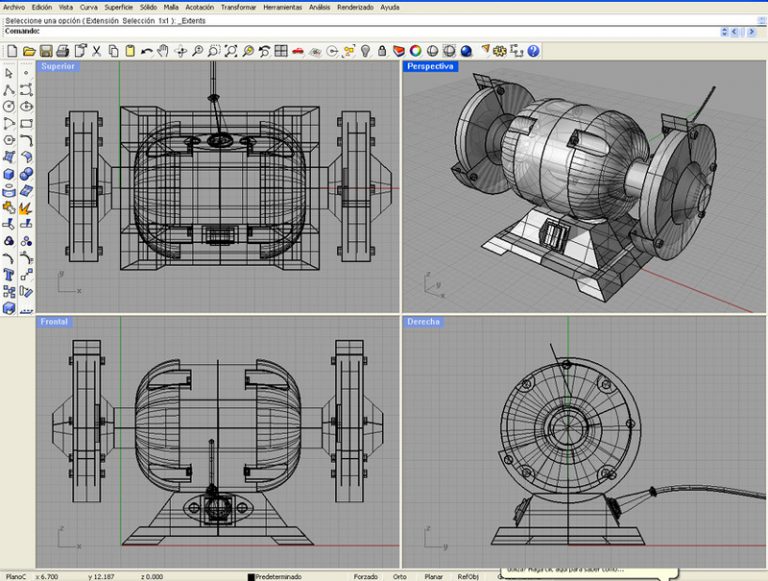Image resolution: width=768 pixels, height=581 pixels.
Task: Click the Undo arrow icon
Action: click(148, 51)
